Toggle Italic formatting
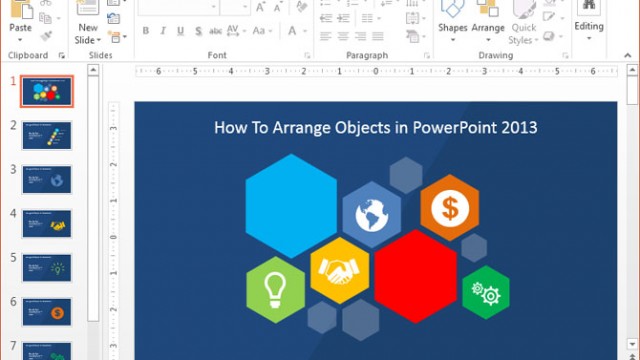The height and width of the screenshot is (360, 640). [163, 31]
